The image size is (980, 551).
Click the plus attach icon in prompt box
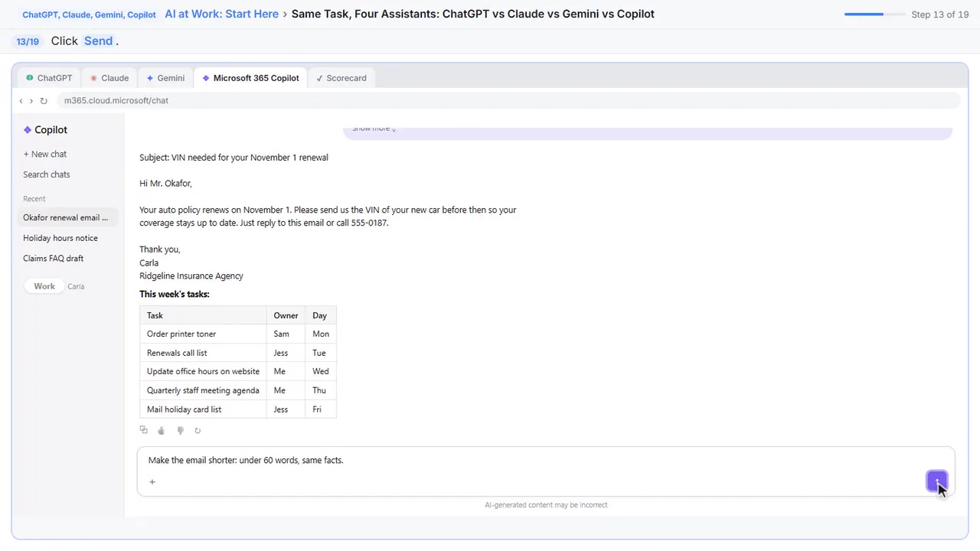[x=152, y=481]
